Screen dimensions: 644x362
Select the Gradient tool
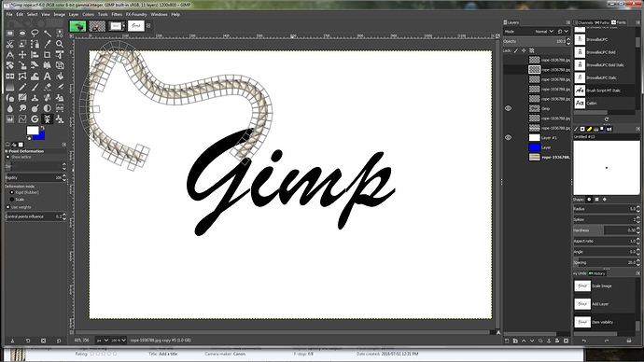(10, 87)
